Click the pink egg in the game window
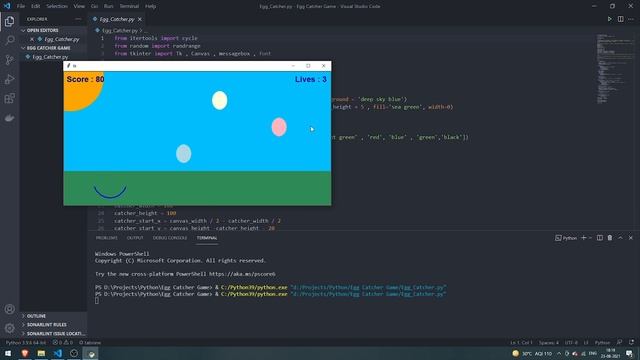 [x=279, y=127]
